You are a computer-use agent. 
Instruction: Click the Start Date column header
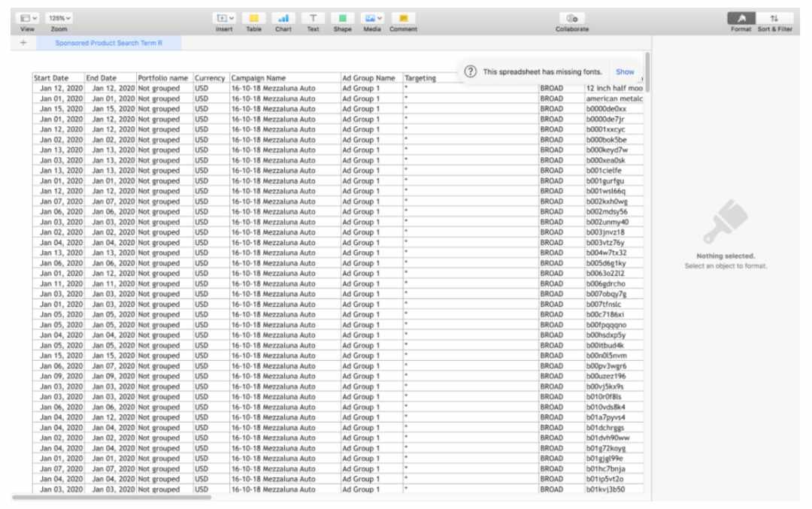point(59,77)
